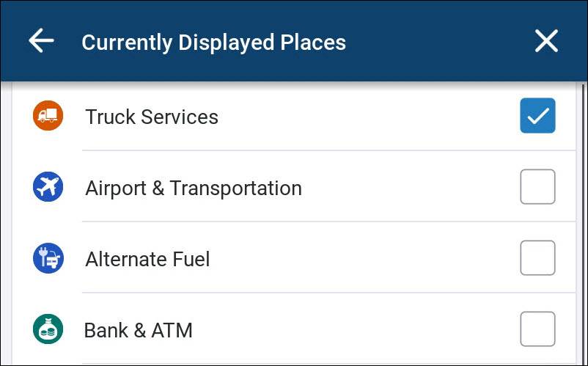The width and height of the screenshot is (588, 366).
Task: Click the Currently Displayed Places title
Action: pos(214,43)
